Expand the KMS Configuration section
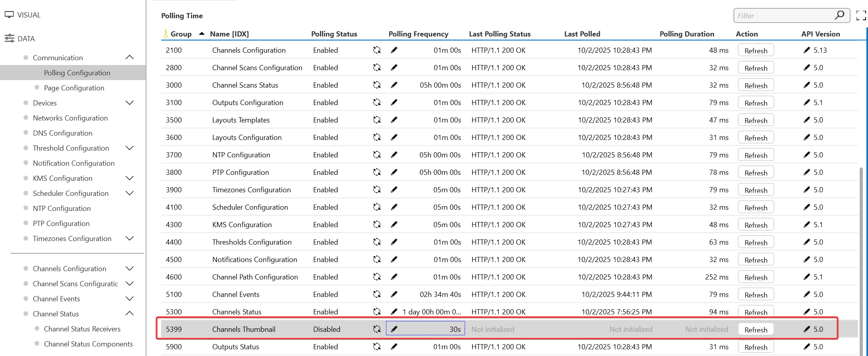Screen dimensions: 868x356 [x=129, y=178]
